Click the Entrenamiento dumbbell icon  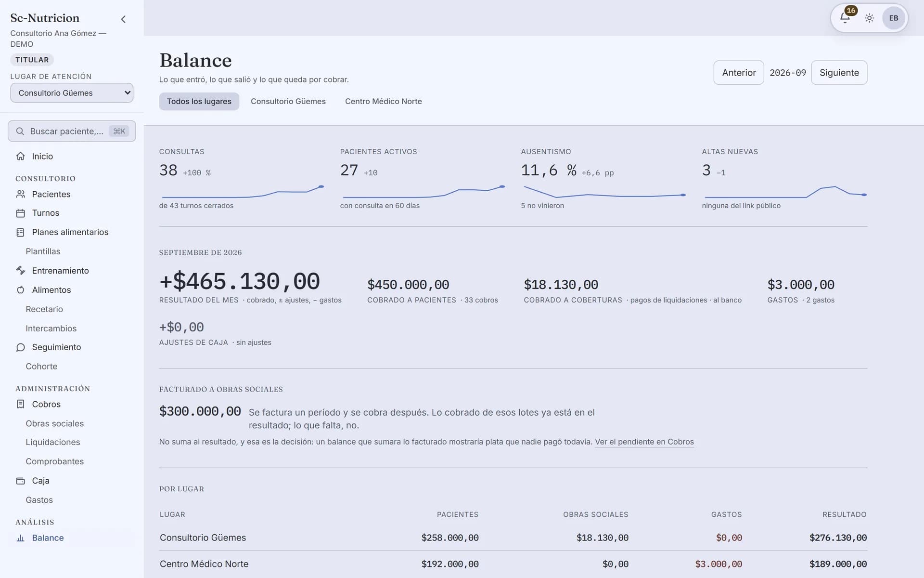tap(20, 271)
